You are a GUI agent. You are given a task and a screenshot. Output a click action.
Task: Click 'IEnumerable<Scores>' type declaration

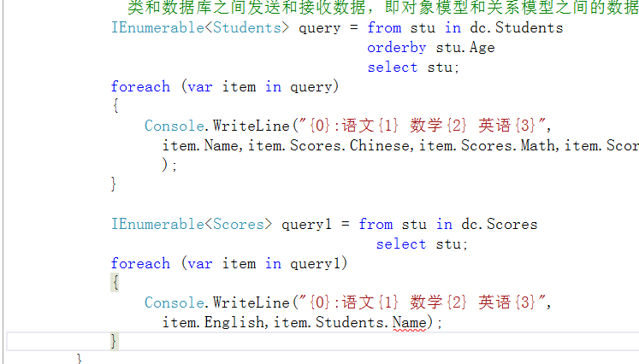(x=192, y=225)
